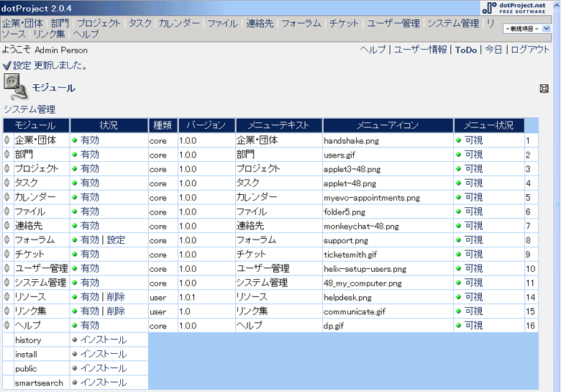561x392 pixels.
Task: Open 連絡先 in top navigation
Action: [260, 23]
